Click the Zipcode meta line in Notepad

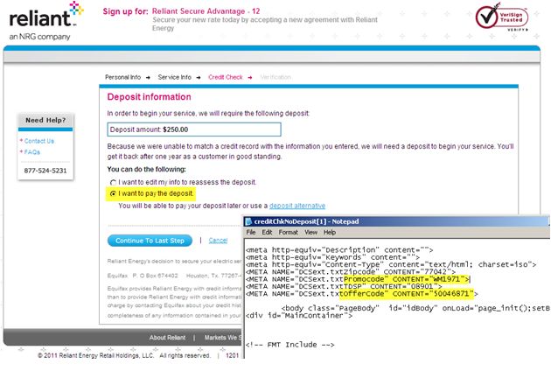point(351,272)
